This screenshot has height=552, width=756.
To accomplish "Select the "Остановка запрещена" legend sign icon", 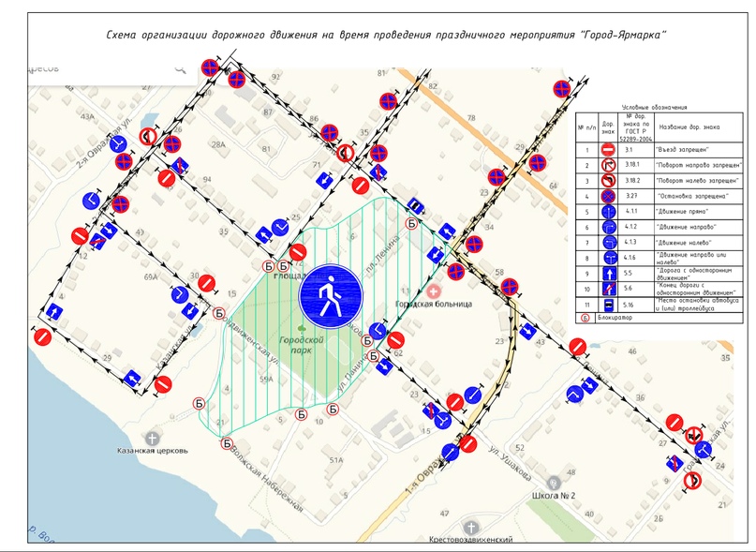I will [607, 196].
